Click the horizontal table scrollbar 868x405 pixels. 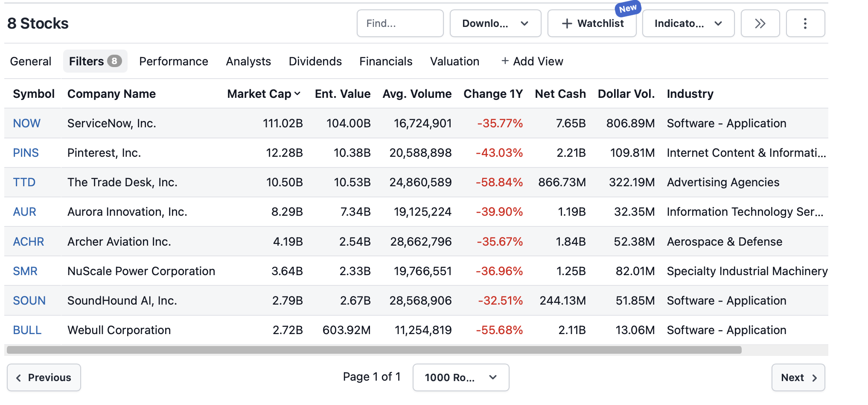coord(374,350)
